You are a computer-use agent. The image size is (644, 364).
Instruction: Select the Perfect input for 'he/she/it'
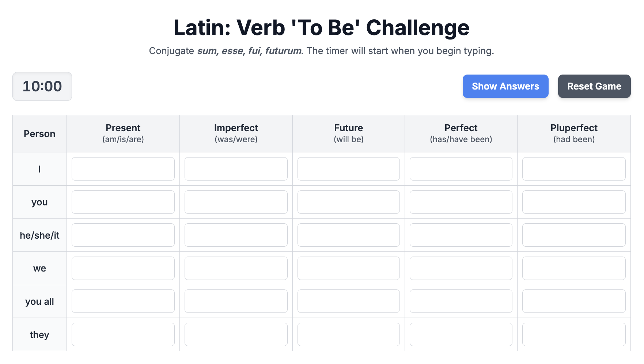pos(461,235)
